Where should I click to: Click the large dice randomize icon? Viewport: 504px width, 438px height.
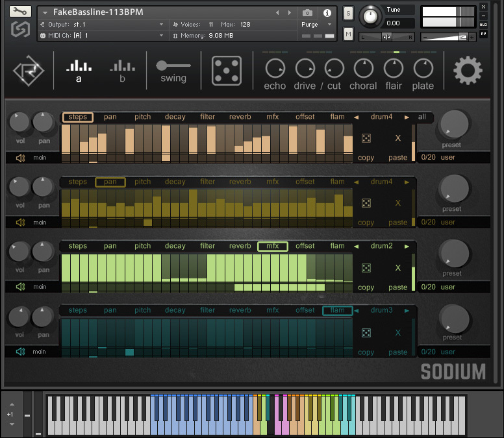[227, 70]
